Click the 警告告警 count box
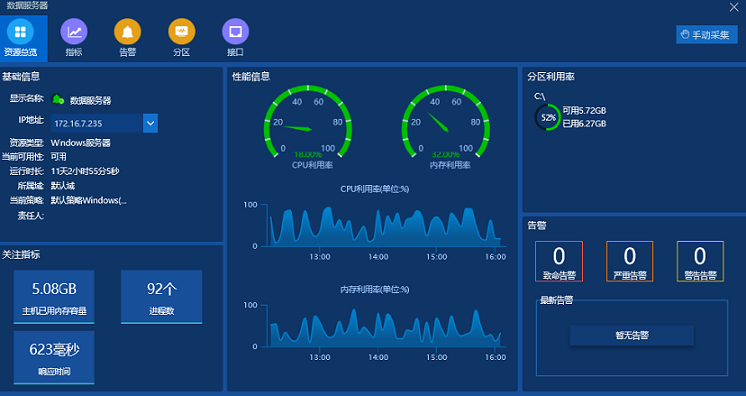746x396 pixels. (700, 261)
